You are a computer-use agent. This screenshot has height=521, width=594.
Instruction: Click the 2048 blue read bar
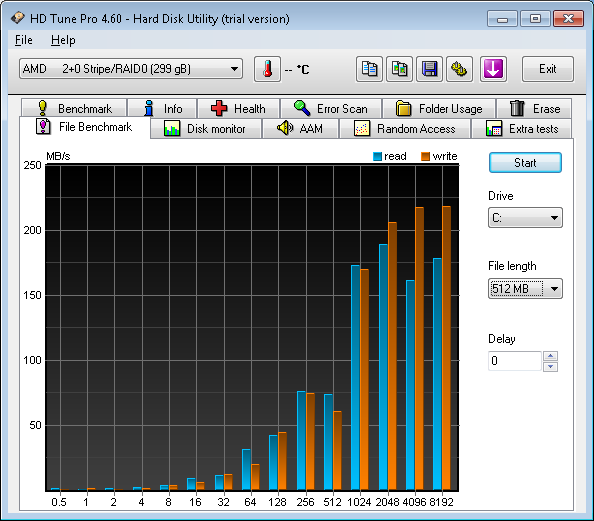[x=383, y=367]
